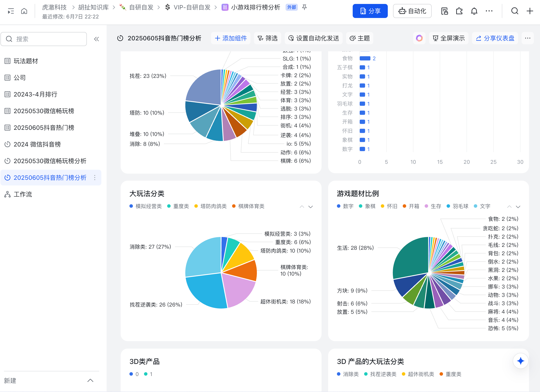This screenshot has width=540, height=392.
Task: Click 添加组件 button
Action: 231,38
